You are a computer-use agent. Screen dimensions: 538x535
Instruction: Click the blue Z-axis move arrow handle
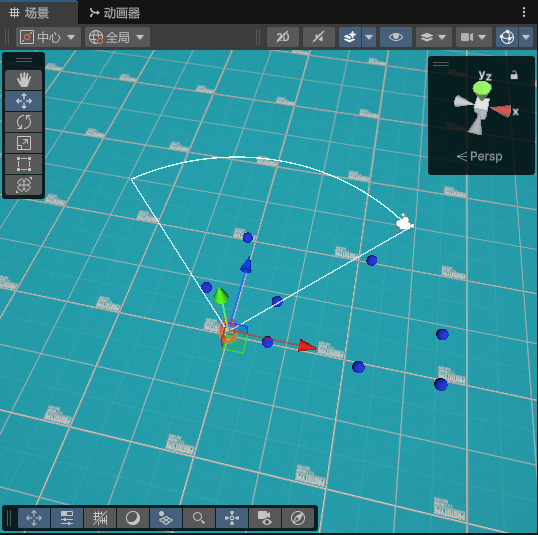[246, 265]
